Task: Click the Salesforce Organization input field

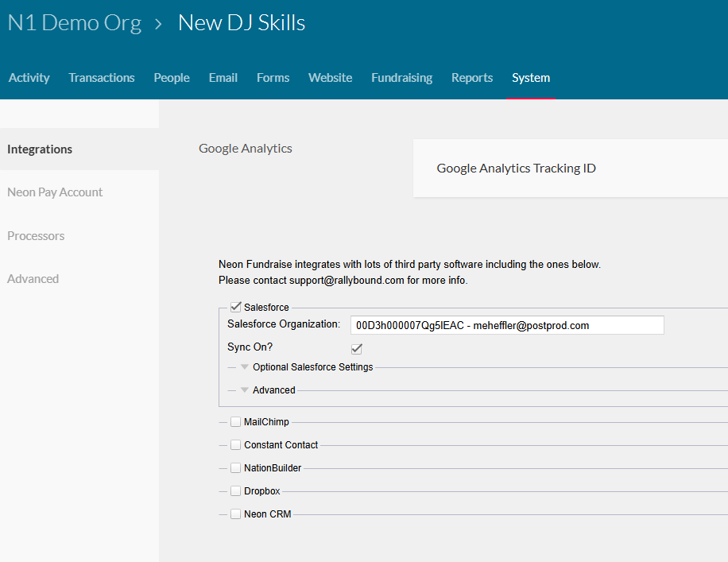Action: click(507, 325)
